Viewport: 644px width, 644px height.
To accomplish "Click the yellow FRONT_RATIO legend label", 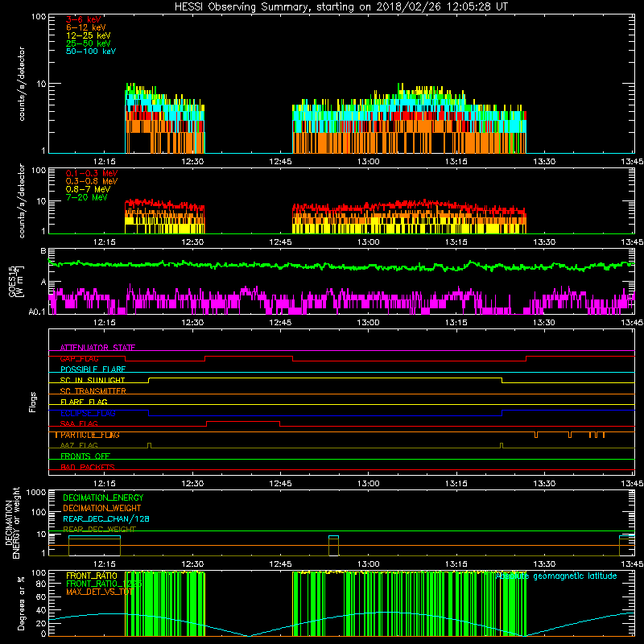I will pos(92,576).
